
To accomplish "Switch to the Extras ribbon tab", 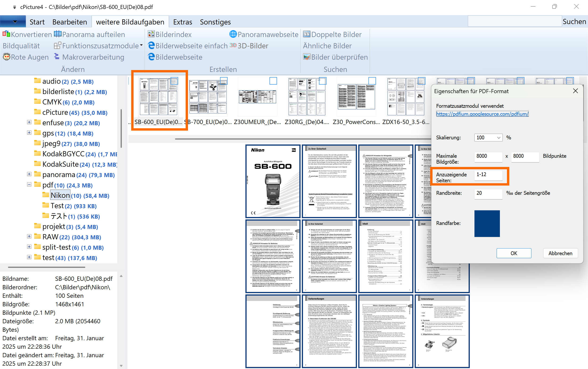I will (x=182, y=22).
